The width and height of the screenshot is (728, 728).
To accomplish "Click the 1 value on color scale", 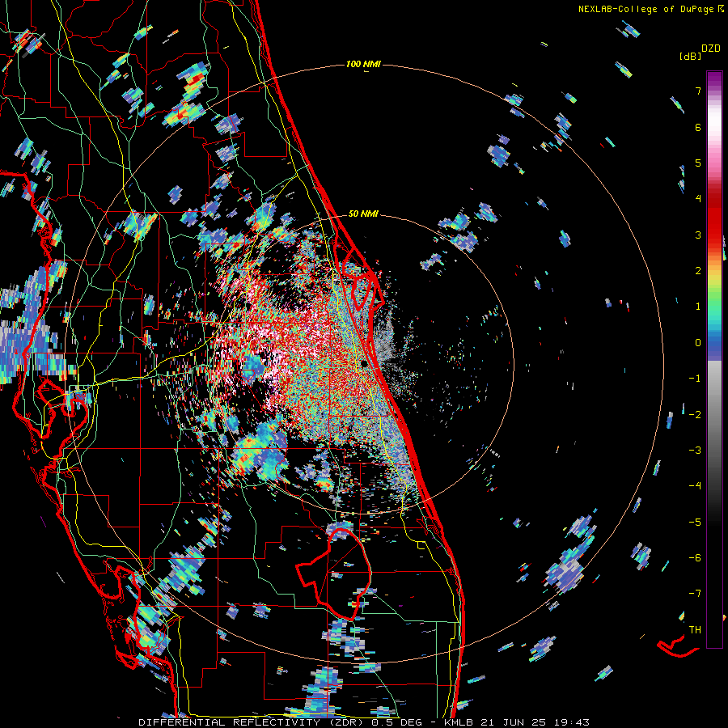I will point(698,307).
